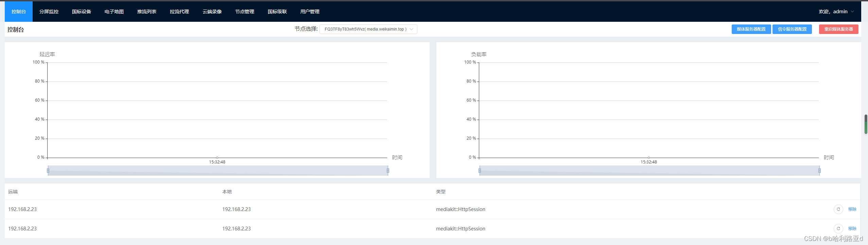Open 国标设备 menu item
This screenshot has height=245, width=868.
[x=82, y=12]
